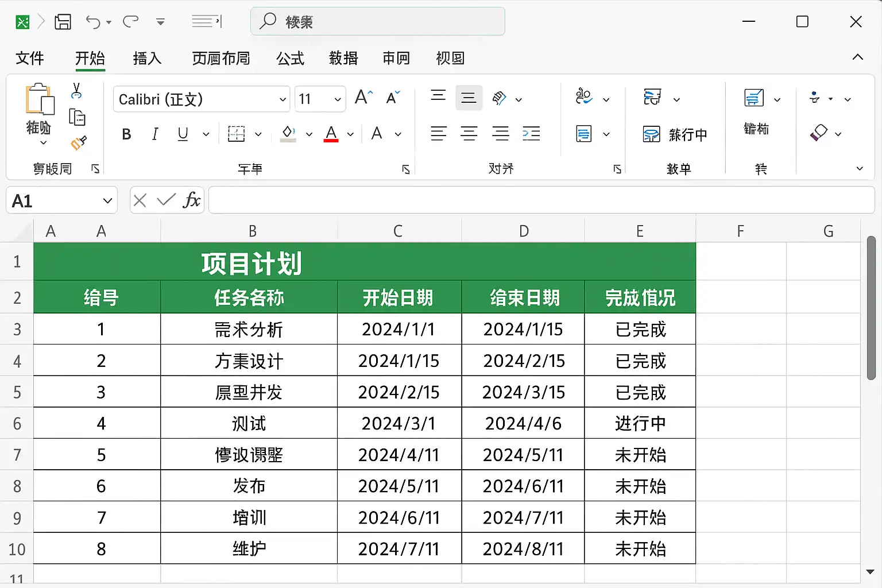Toggle Bold formatting

(127, 134)
